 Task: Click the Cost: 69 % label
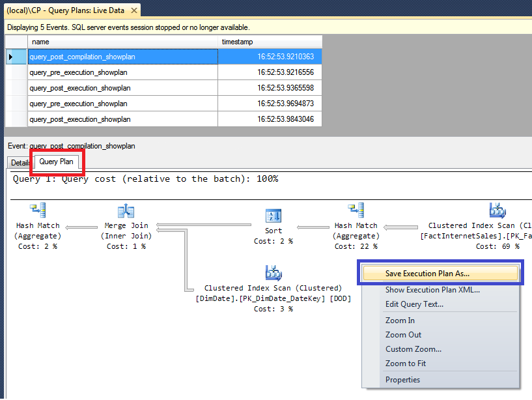point(497,246)
